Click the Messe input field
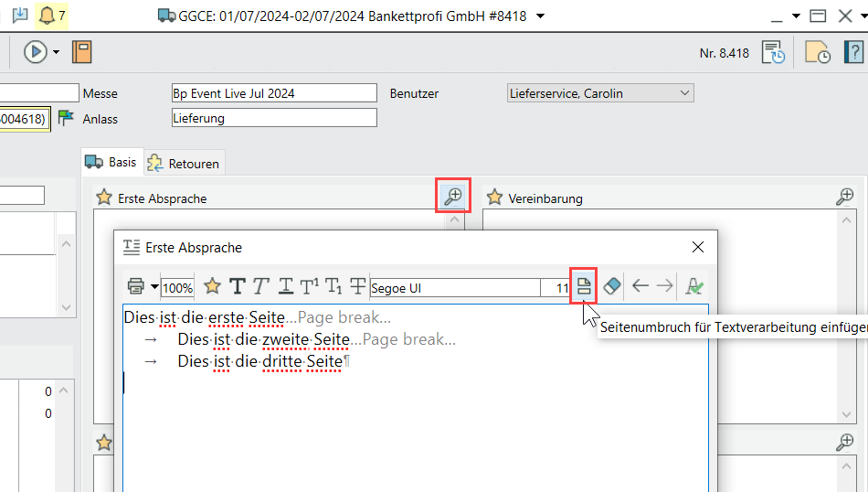Viewport: 868px width, 492px height. [273, 93]
